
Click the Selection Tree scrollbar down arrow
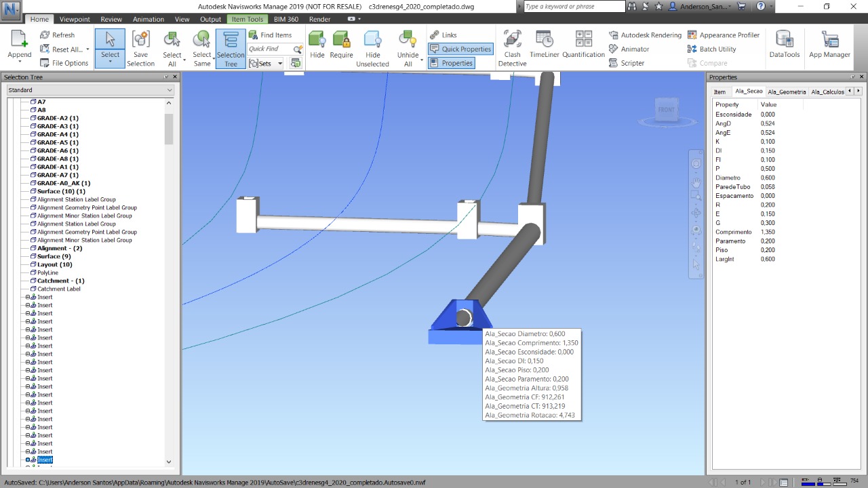point(169,462)
